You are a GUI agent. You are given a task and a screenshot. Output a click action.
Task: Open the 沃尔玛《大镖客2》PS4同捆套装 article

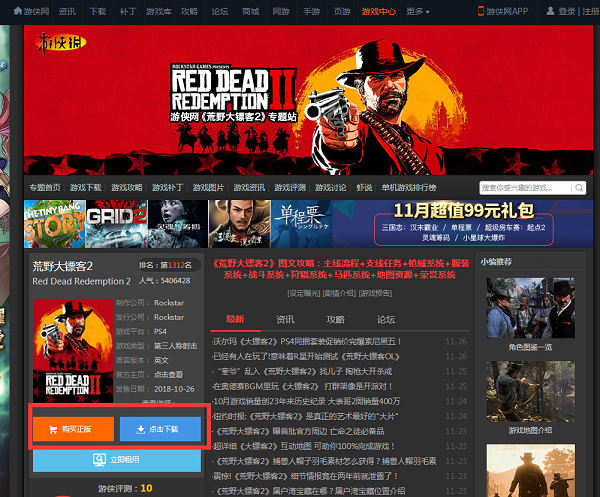coord(307,341)
